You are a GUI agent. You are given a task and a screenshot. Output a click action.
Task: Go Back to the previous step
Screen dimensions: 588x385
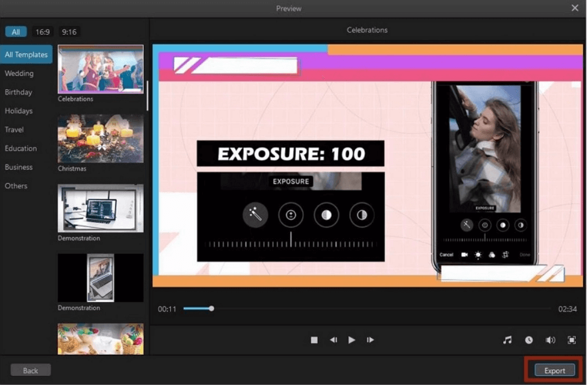[x=30, y=371]
